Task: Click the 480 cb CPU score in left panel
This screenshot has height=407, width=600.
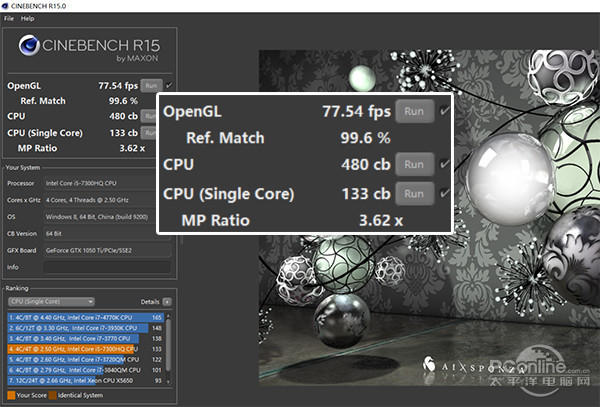Action: pos(123,116)
